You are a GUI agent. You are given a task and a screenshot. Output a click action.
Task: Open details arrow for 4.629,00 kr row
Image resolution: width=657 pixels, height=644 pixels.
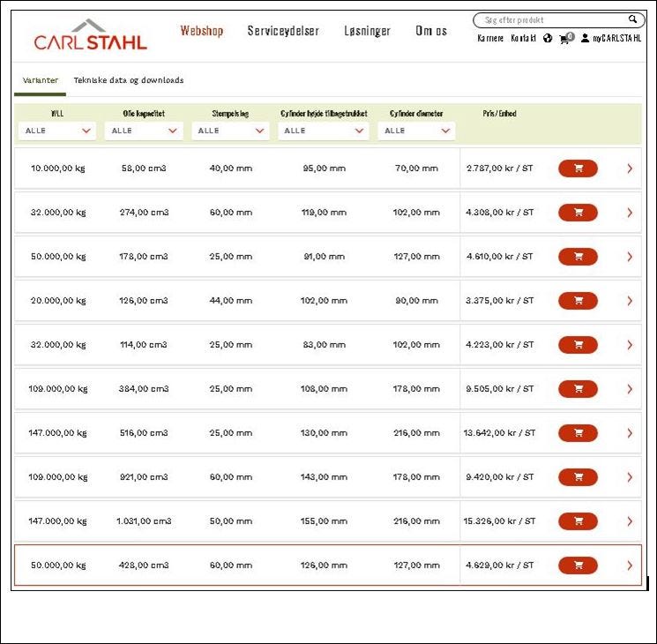pyautogui.click(x=630, y=565)
